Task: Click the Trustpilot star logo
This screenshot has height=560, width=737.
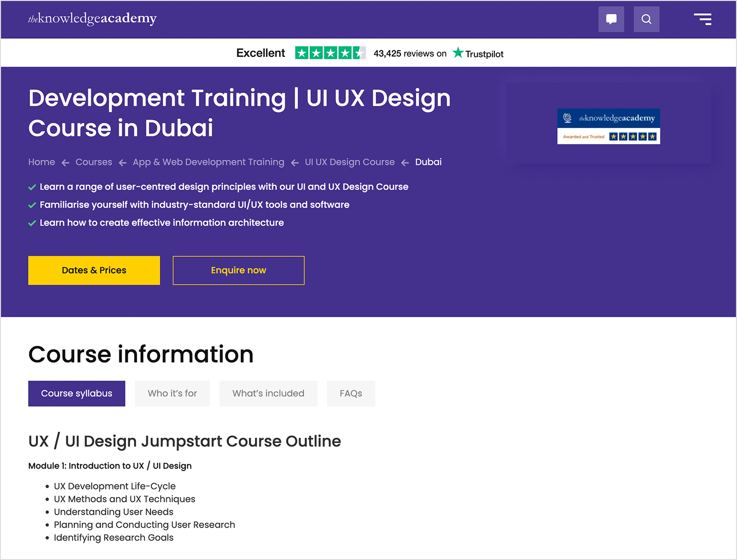Action: tap(478, 53)
